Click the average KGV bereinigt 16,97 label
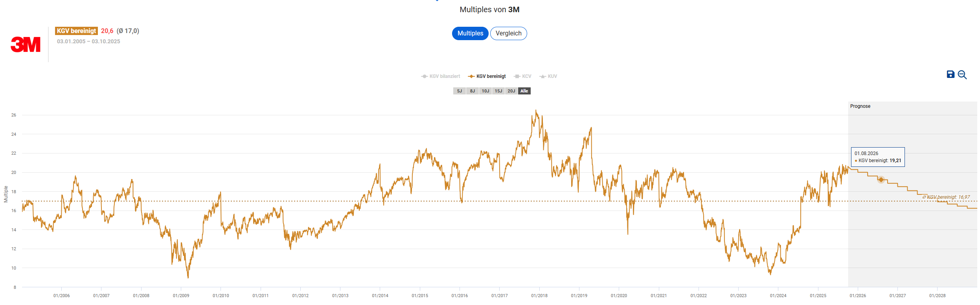Screen dimensions: 980x305 [946, 197]
